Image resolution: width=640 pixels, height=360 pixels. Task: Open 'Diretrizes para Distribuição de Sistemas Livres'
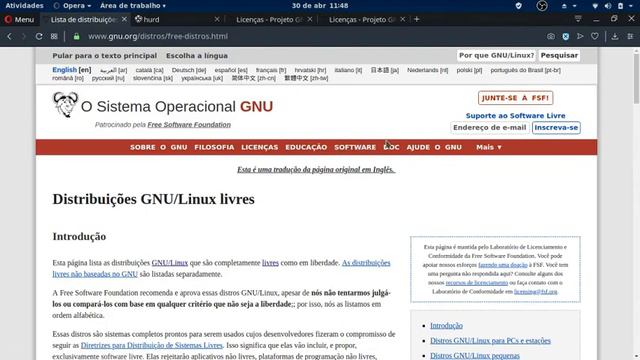[151, 345]
